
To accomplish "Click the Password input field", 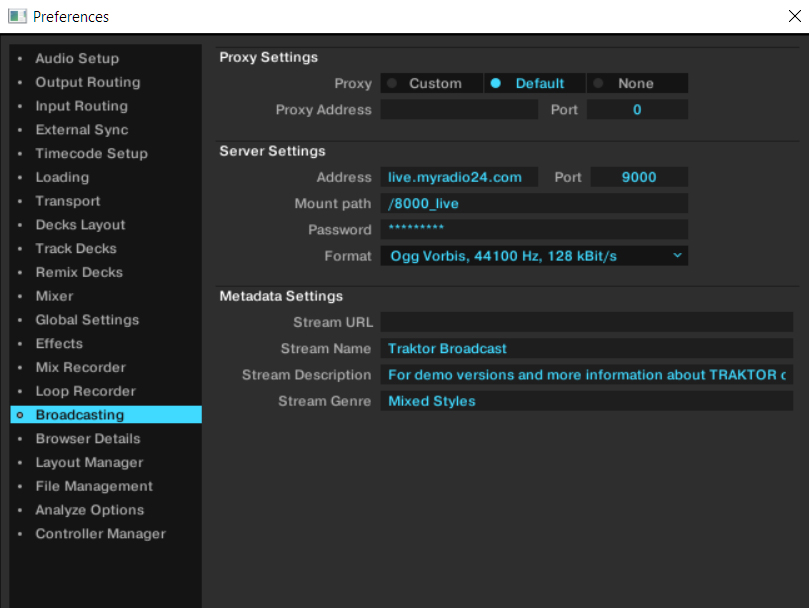I will tap(533, 230).
